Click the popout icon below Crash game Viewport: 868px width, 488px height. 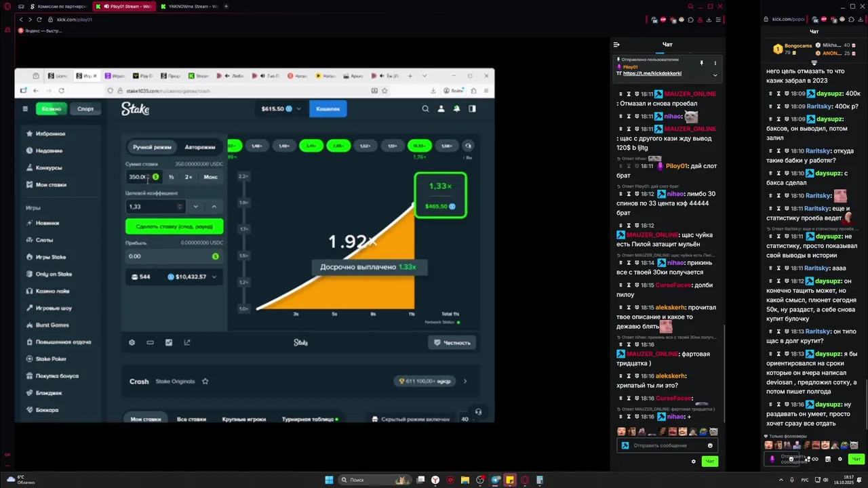coord(187,342)
